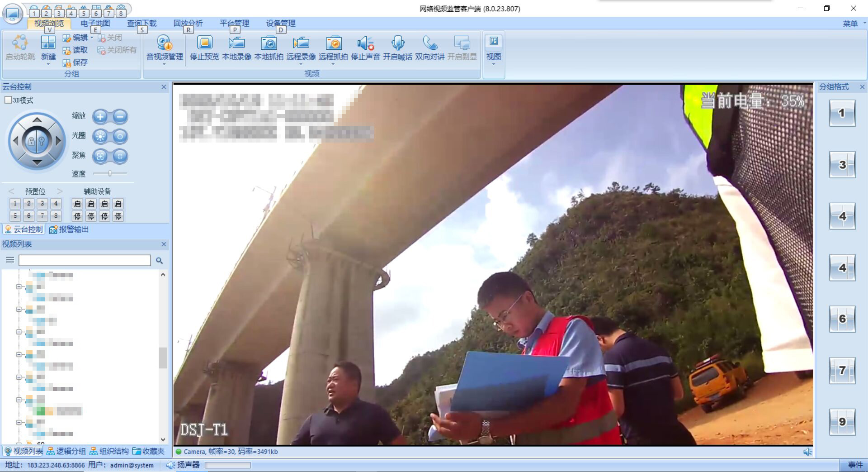Select the 9-split layout button
Image resolution: width=868 pixels, height=472 pixels.
[842, 422]
